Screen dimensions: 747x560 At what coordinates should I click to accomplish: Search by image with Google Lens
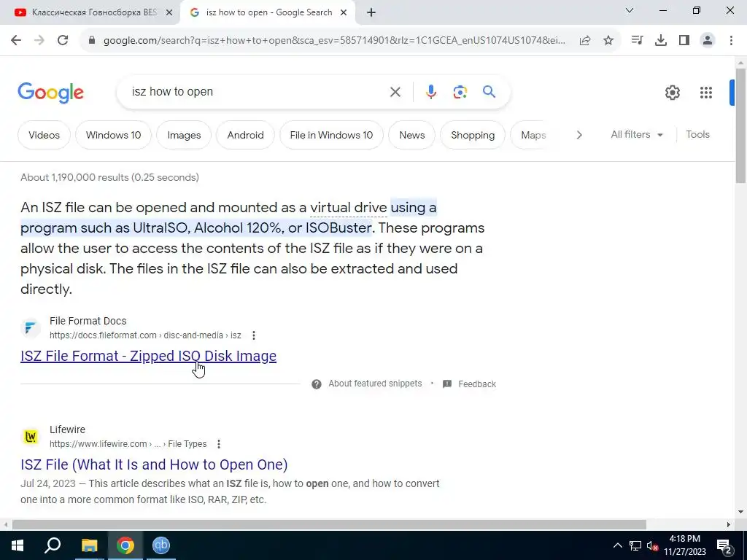(x=460, y=92)
